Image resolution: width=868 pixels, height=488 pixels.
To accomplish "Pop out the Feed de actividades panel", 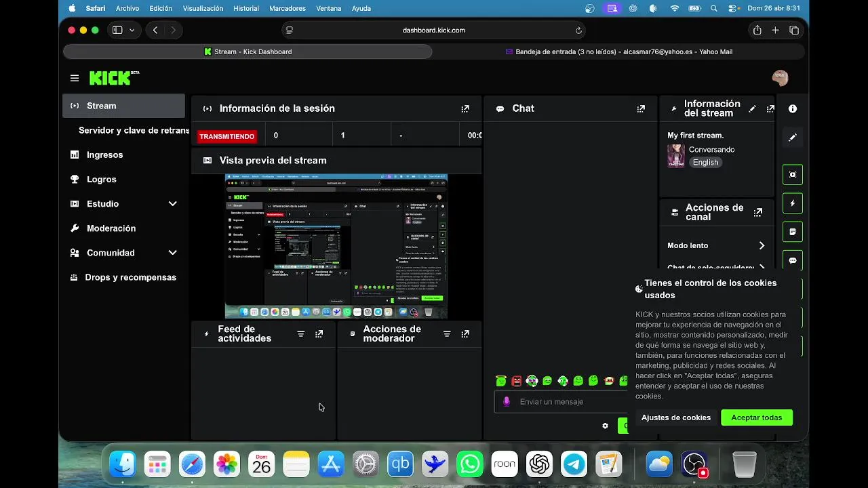I will point(319,334).
